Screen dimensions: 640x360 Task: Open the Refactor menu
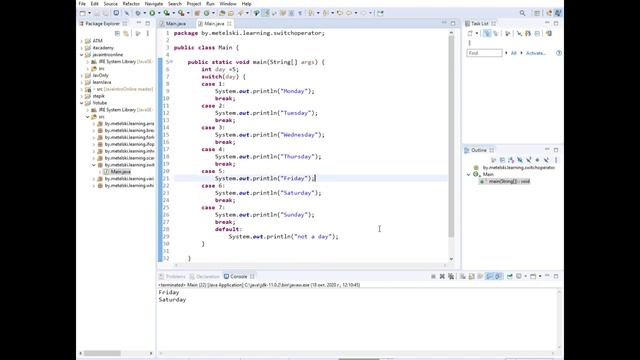coord(131,4)
